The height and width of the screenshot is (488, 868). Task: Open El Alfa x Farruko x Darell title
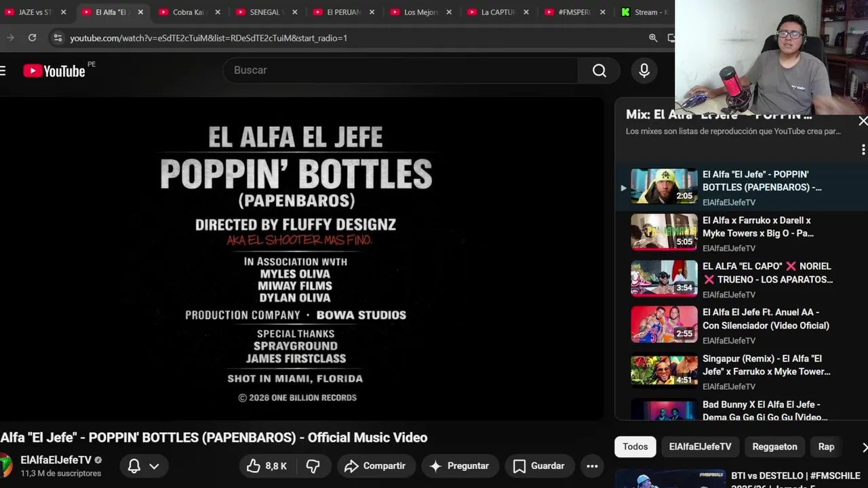click(x=757, y=227)
